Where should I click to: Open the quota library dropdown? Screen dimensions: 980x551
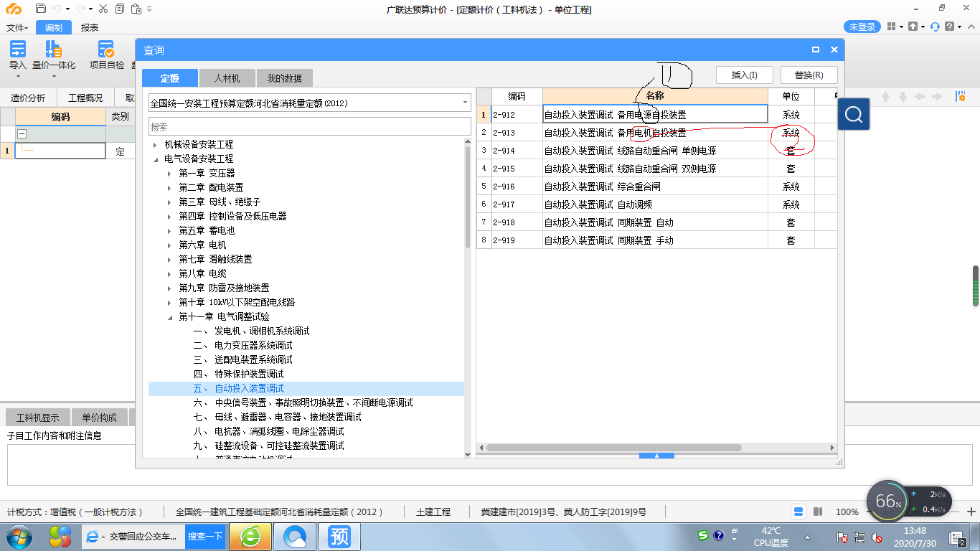click(x=466, y=103)
